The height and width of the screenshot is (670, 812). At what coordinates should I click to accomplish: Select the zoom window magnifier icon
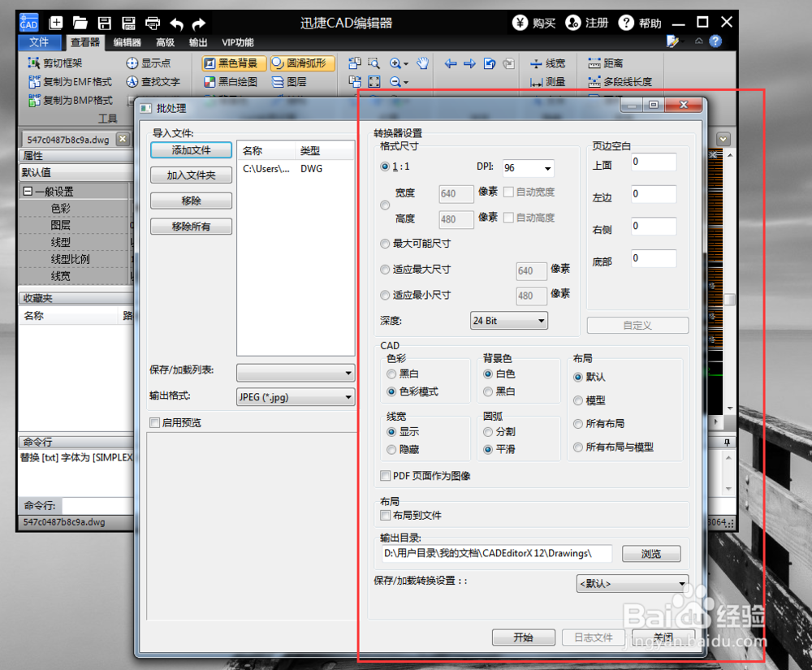(x=374, y=63)
